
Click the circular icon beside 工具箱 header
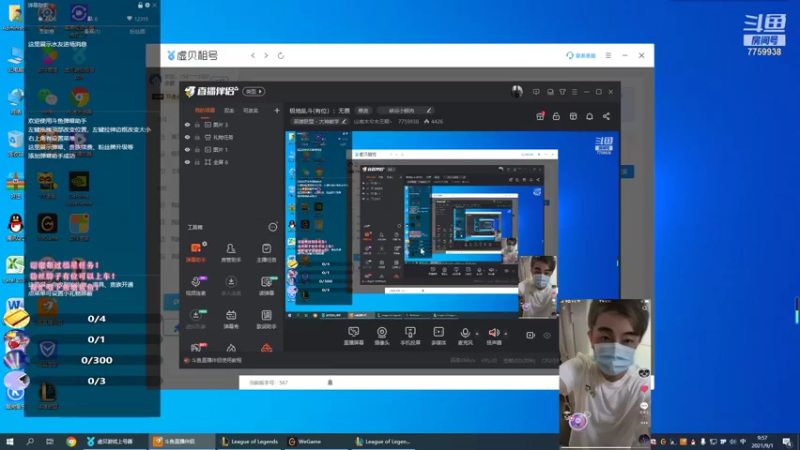coord(273,227)
